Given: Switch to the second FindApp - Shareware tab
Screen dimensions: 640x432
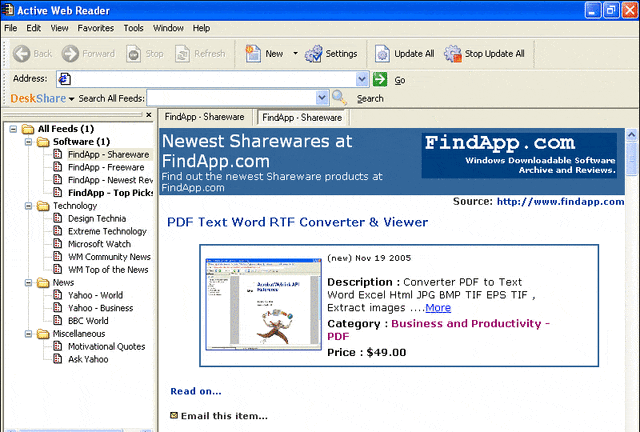Looking at the screenshot, I should pos(300,117).
